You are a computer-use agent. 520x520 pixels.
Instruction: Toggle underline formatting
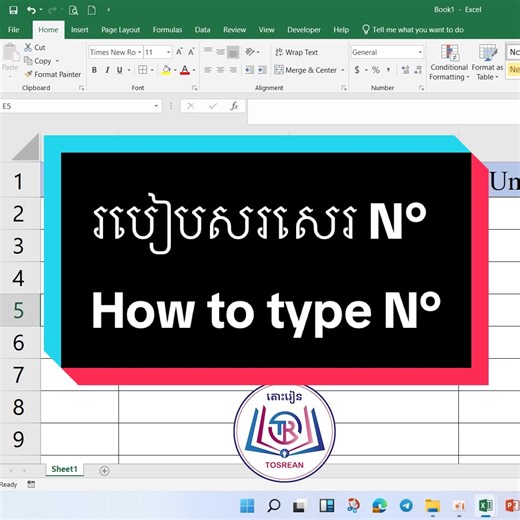[119, 70]
